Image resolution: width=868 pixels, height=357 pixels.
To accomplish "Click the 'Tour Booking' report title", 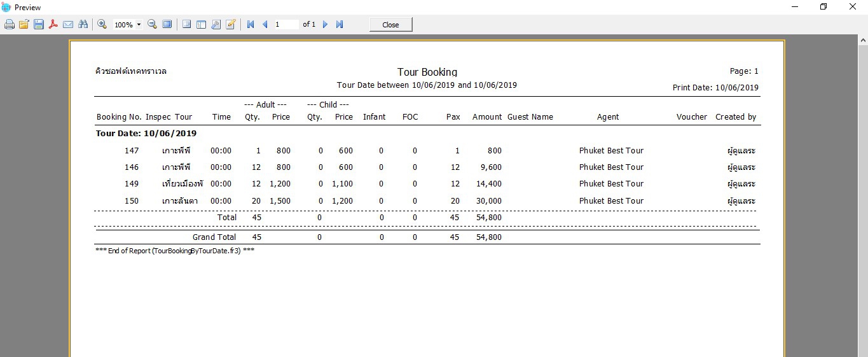I will click(x=427, y=72).
